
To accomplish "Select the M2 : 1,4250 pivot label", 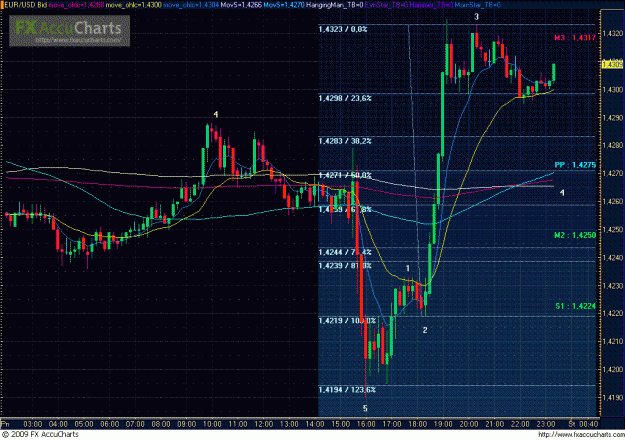I will (x=575, y=235).
